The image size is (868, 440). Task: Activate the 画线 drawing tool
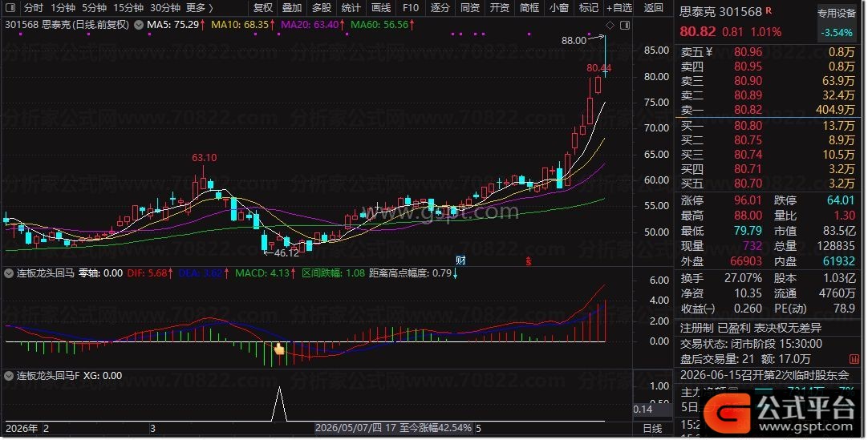point(381,8)
